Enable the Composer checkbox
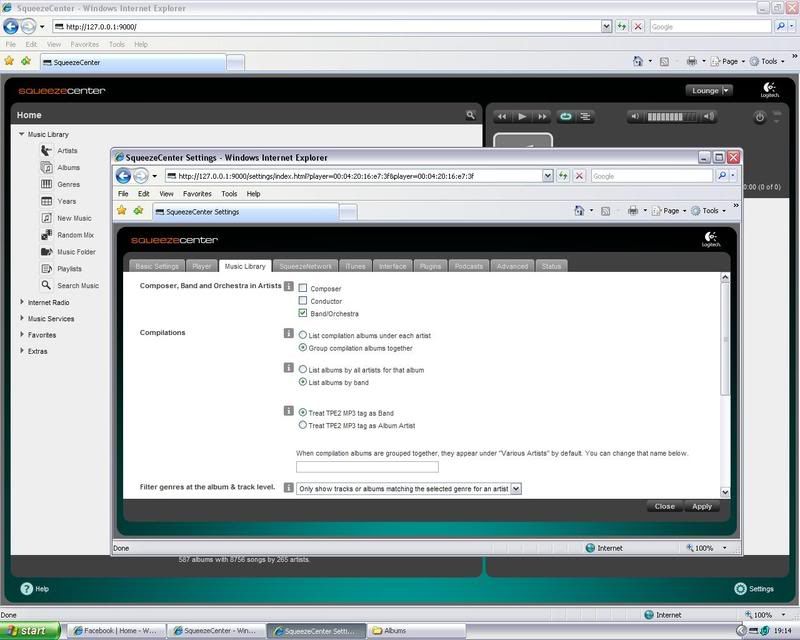This screenshot has height=640, width=800. [303, 288]
